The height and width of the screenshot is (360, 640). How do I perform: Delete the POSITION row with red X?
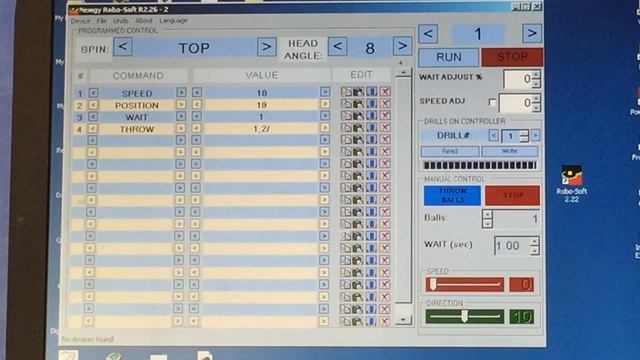[x=385, y=104]
